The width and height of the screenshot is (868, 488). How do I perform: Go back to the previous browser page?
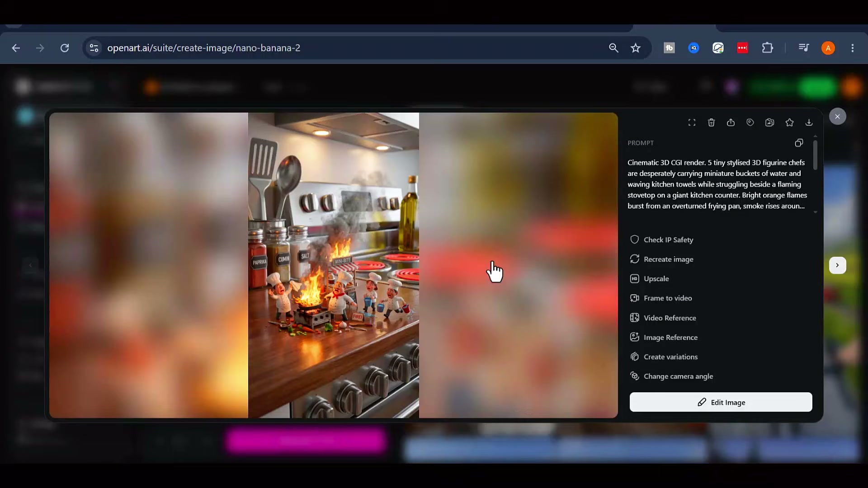coord(16,48)
